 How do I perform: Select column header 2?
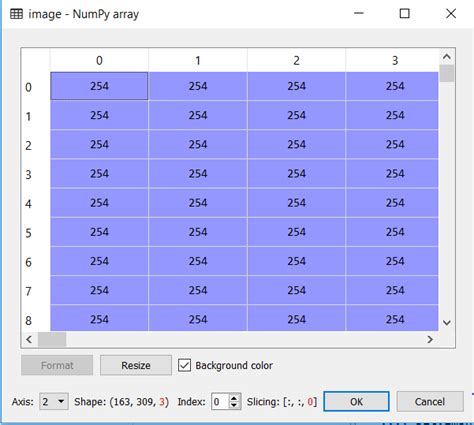coord(297,60)
